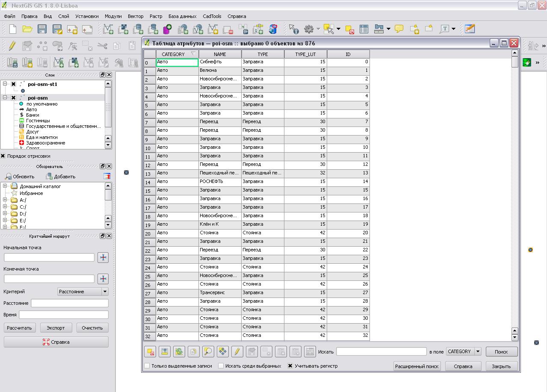Expand the 'Домашний каталог' tree node
Image resolution: width=547 pixels, height=392 pixels.
click(5, 186)
